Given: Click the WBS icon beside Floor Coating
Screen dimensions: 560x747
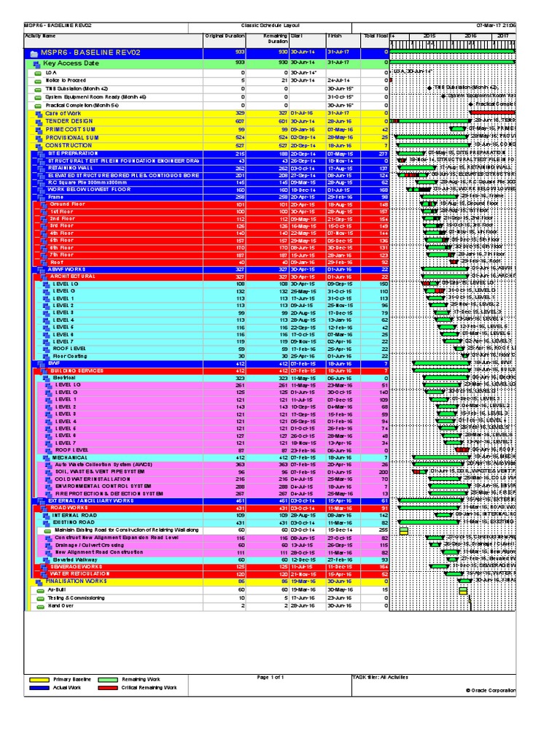Looking at the screenshot, I should pos(46,356).
